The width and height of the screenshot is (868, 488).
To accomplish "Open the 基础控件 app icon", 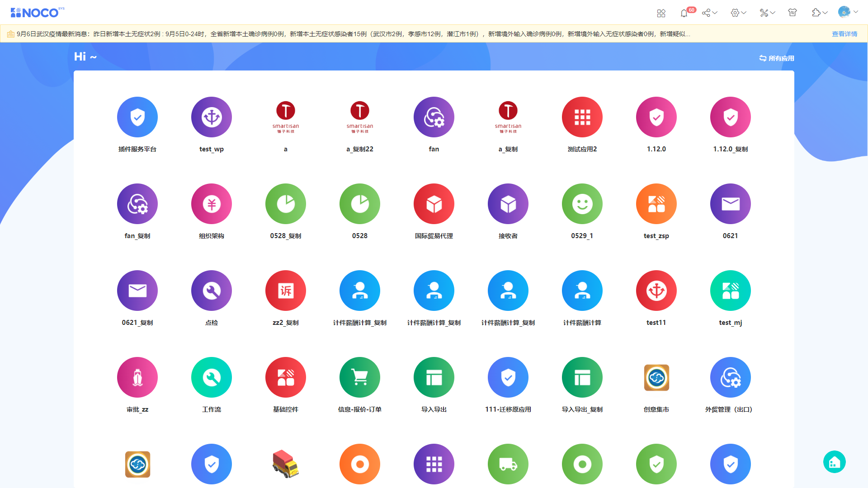I will point(286,377).
